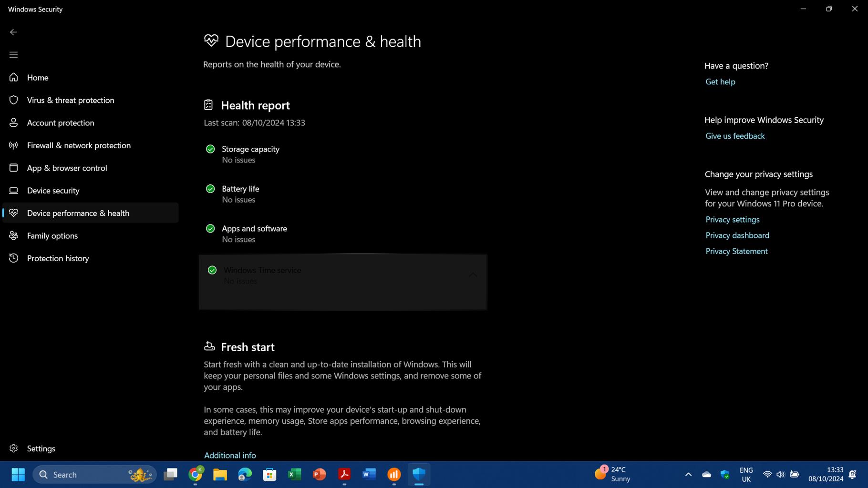Image resolution: width=868 pixels, height=488 pixels.
Task: Click Additional info under Fresh start
Action: (x=230, y=456)
